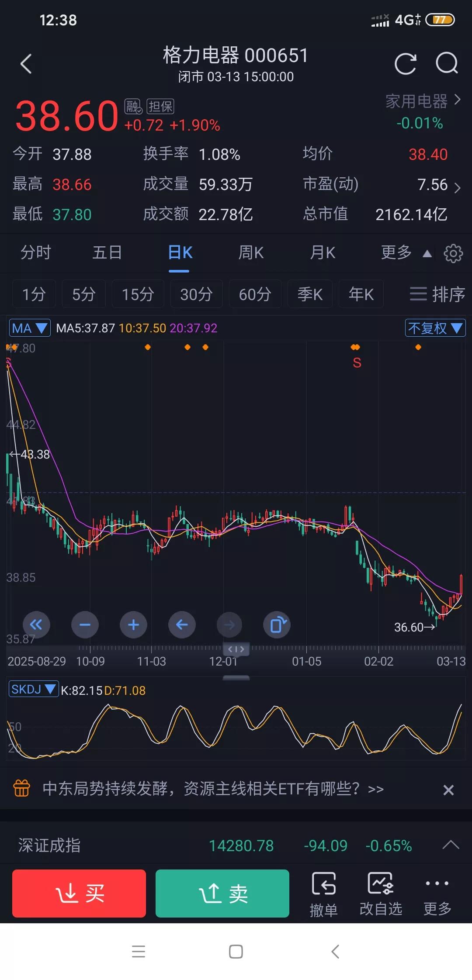Open the MA indicator dropdown

click(x=30, y=328)
